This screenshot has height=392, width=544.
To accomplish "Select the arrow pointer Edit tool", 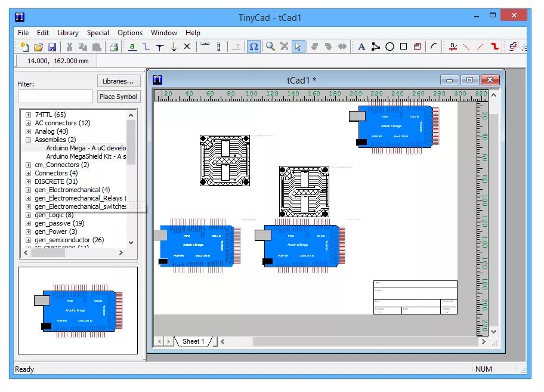I will [298, 47].
